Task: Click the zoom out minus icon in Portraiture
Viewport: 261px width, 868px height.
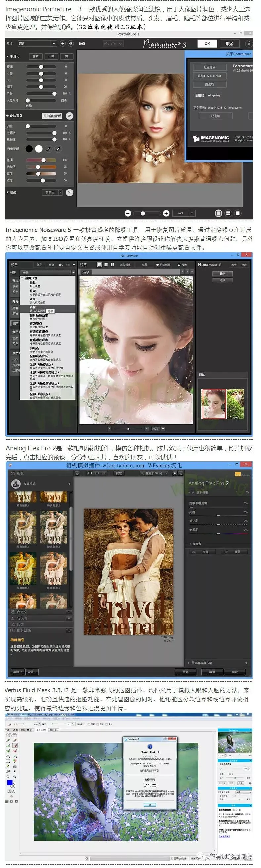Action: point(127,213)
